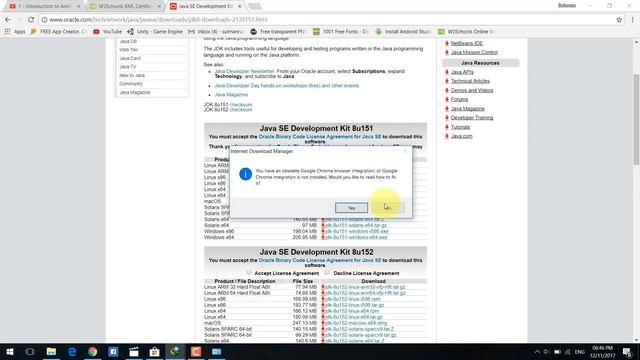Viewport: 640px width, 360px height.
Task: Open Community in left sidebar
Action: coord(131,84)
